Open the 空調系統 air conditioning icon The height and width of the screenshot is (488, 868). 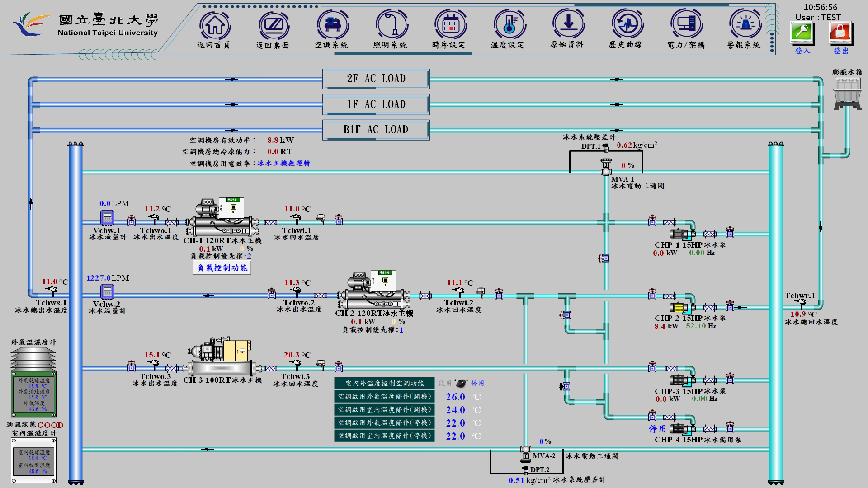[332, 25]
